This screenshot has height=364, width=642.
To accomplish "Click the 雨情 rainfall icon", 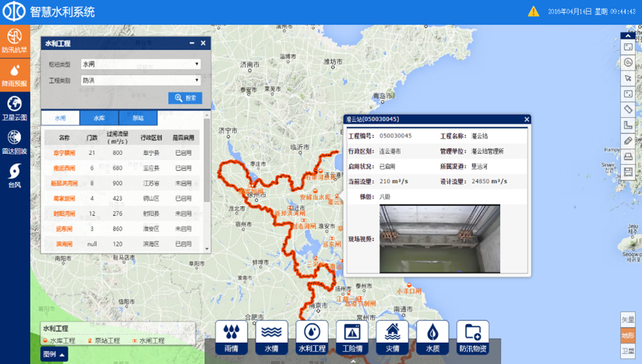I will pyautogui.click(x=231, y=337).
